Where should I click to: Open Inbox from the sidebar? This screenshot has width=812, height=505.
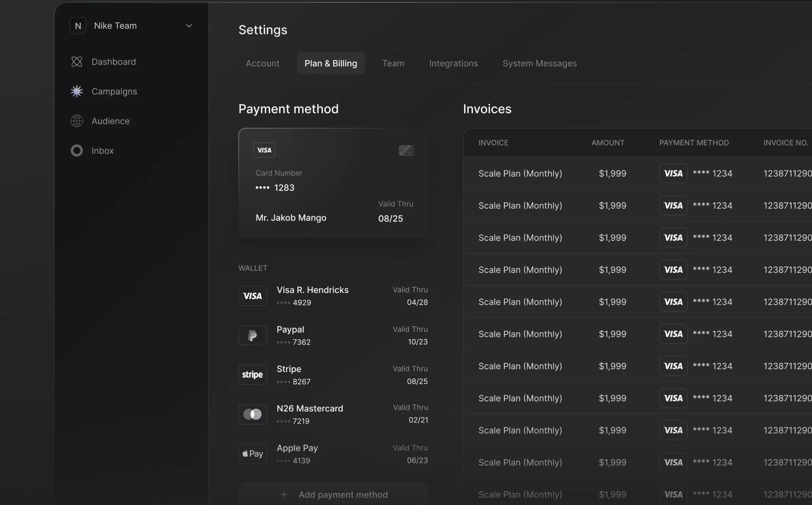(102, 151)
